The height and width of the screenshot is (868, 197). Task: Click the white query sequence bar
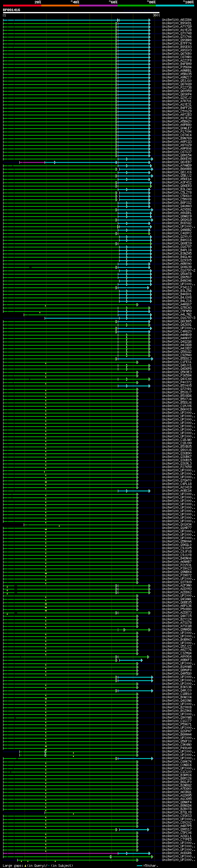coord(81,13)
